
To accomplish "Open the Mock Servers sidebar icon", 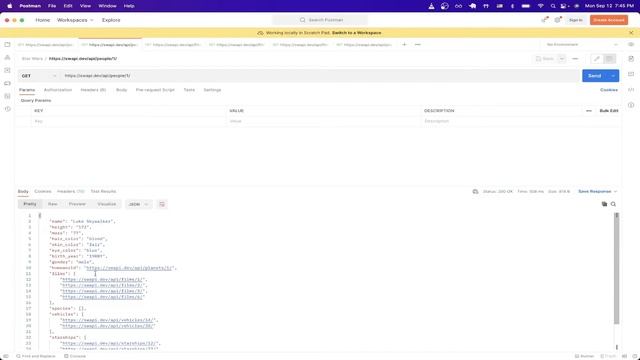I will [7, 83].
